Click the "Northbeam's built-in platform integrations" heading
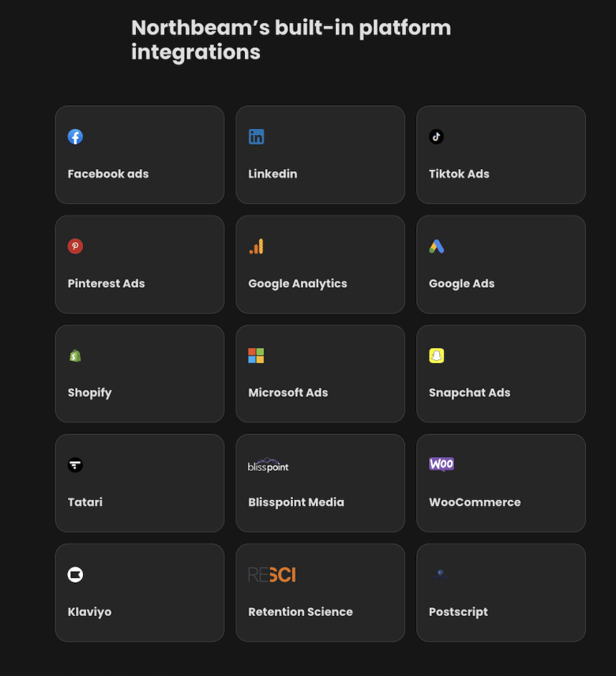The height and width of the screenshot is (676, 616). (x=291, y=39)
